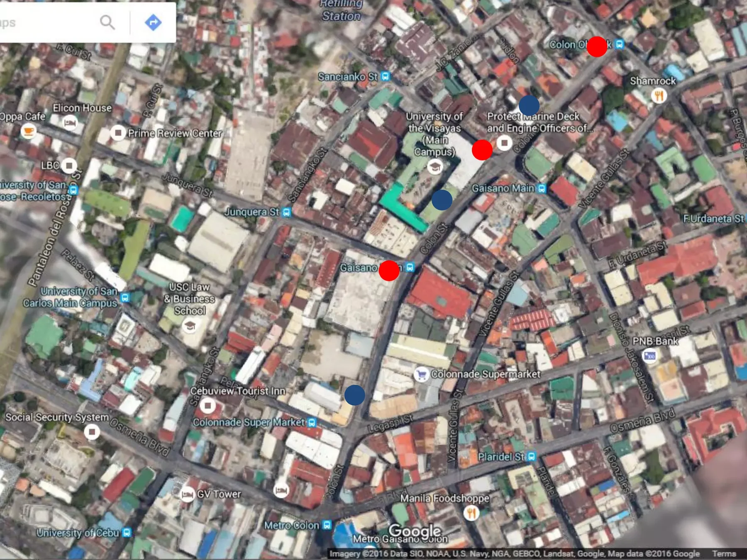
Task: Click the Colonnade Supermarket shopping cart icon
Action: tap(422, 374)
